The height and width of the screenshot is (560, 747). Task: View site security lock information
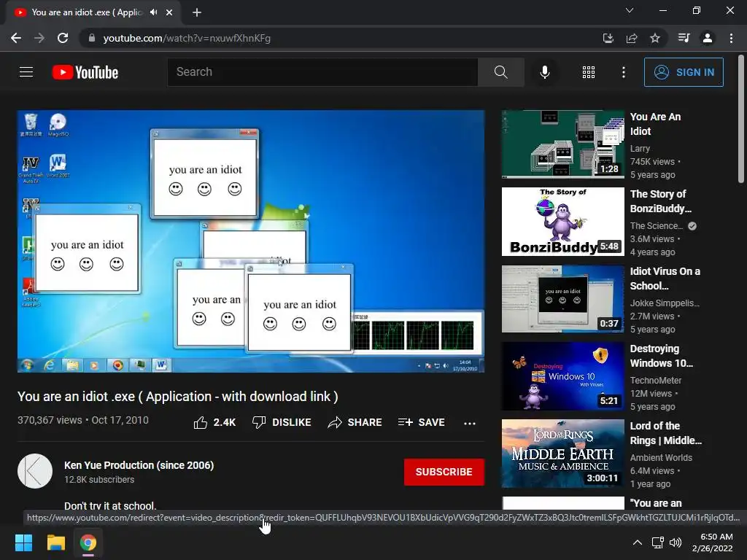[x=92, y=38]
